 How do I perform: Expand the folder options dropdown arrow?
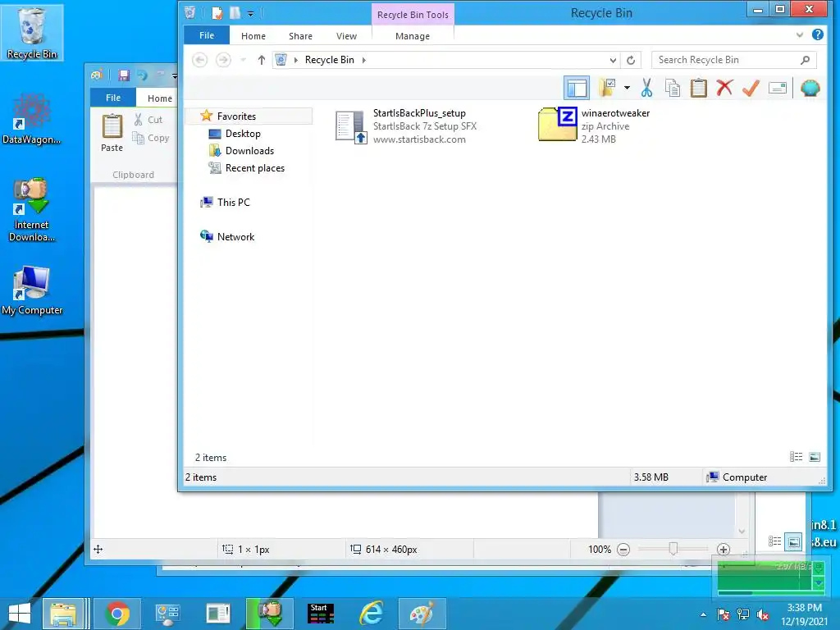pos(627,88)
